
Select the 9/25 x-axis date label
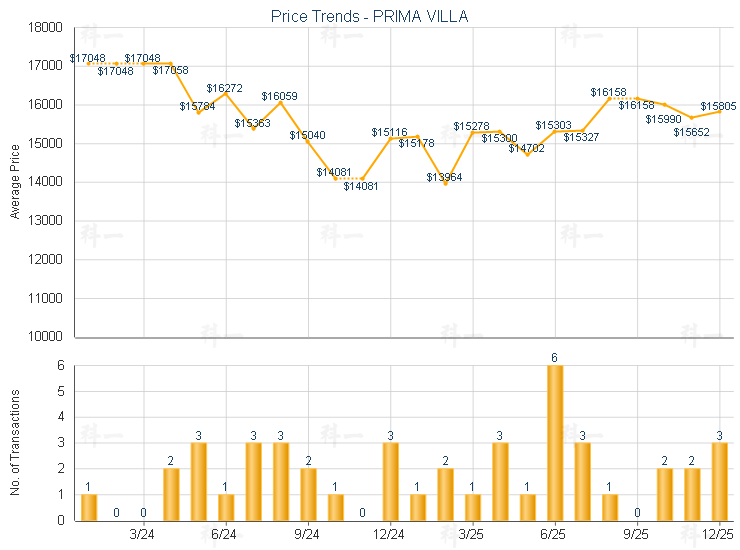click(637, 535)
